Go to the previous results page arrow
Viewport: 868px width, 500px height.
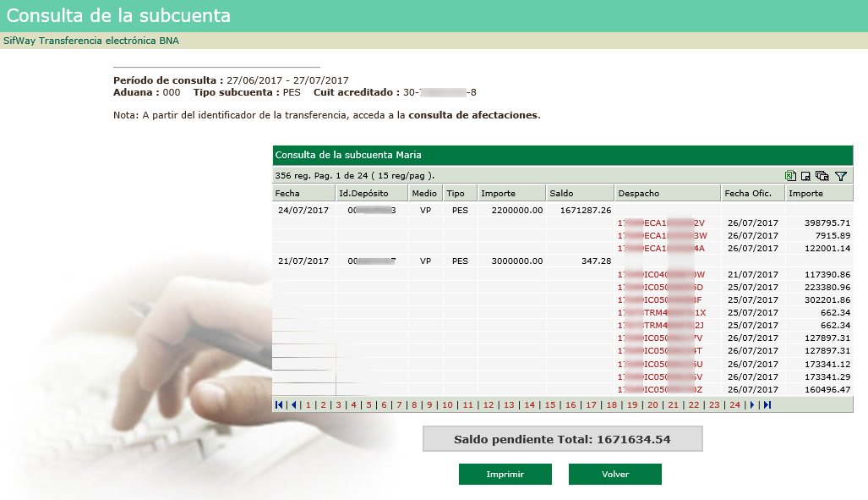point(294,405)
